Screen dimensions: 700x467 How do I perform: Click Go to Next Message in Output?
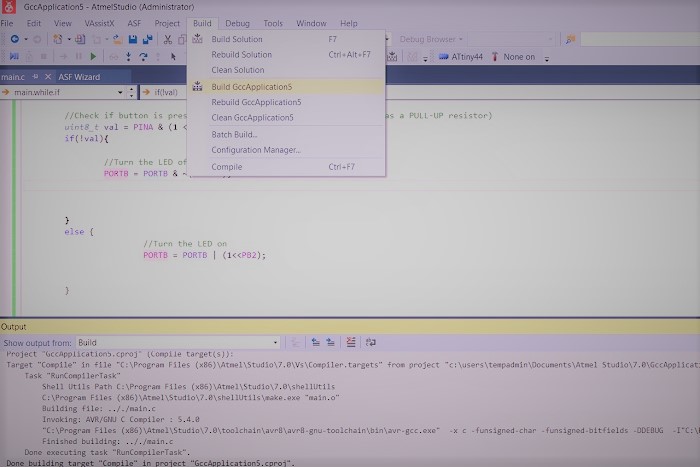pos(330,342)
